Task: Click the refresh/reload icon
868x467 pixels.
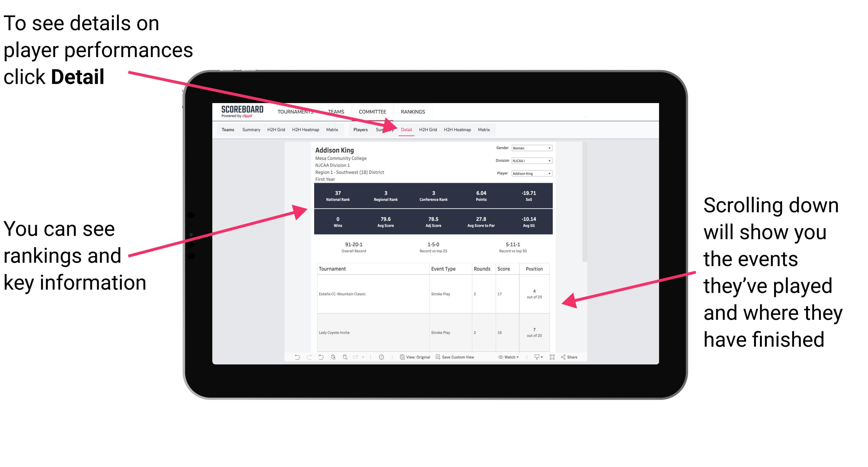Action: [x=332, y=361]
